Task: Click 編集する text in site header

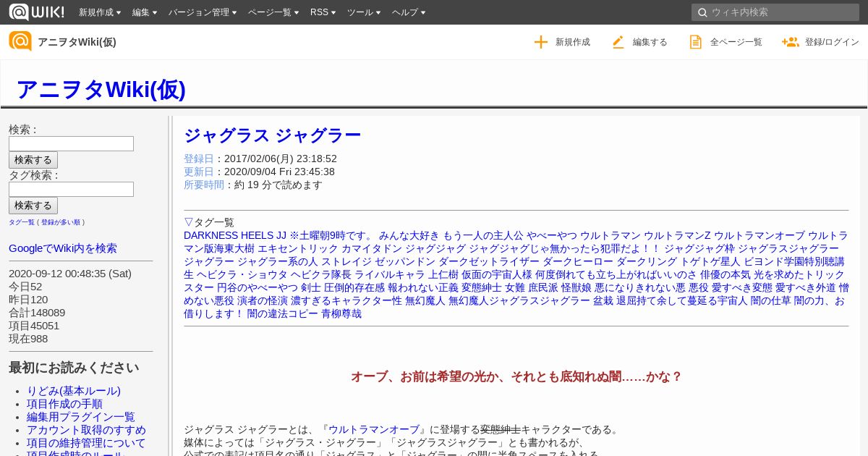Action: pos(650,42)
